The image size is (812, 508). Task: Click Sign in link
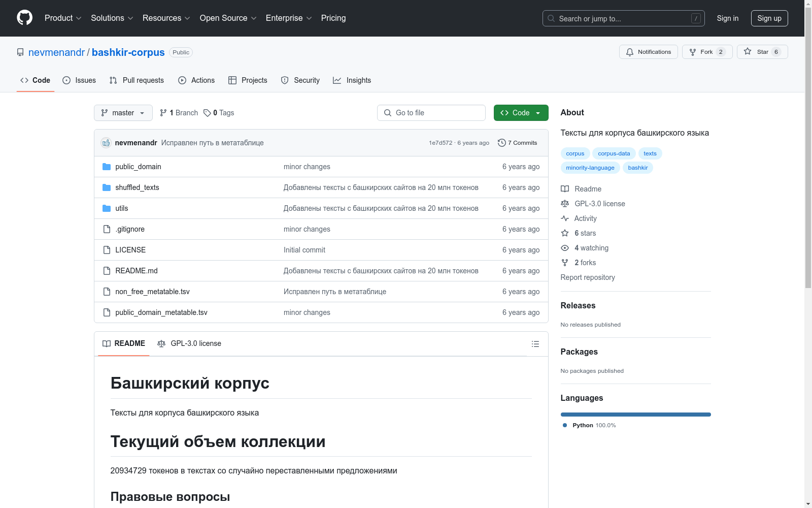pyautogui.click(x=728, y=18)
